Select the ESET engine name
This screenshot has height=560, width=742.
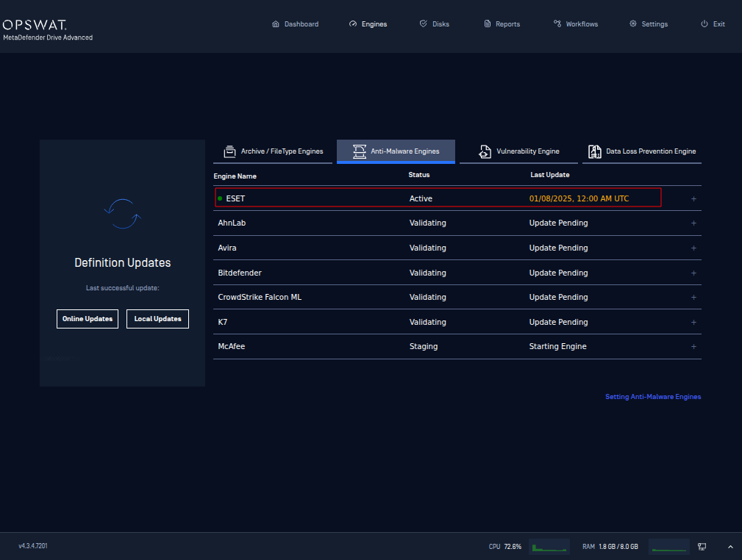235,198
